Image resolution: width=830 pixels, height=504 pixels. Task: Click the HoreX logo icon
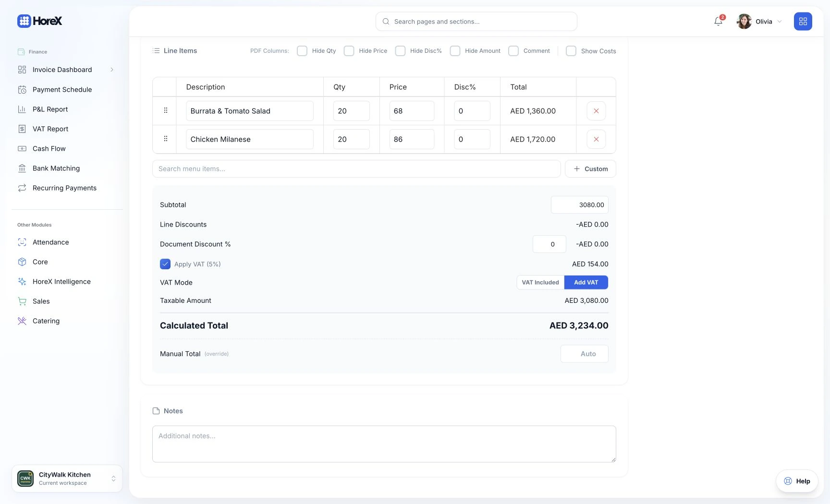[24, 21]
